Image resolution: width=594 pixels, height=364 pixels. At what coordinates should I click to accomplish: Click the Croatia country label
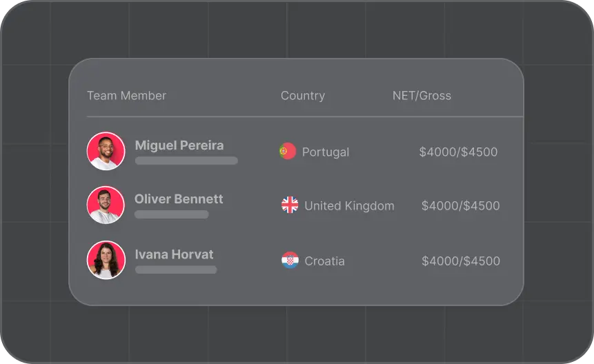coord(325,261)
